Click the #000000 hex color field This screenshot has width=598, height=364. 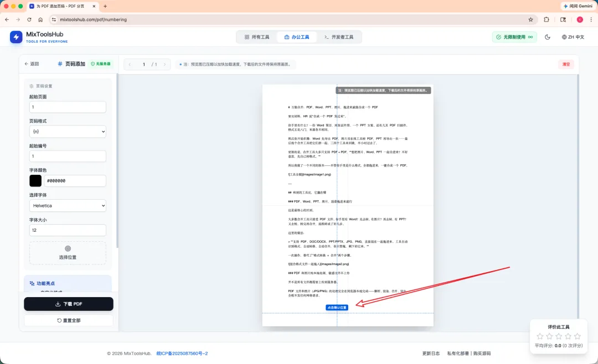[75, 181]
